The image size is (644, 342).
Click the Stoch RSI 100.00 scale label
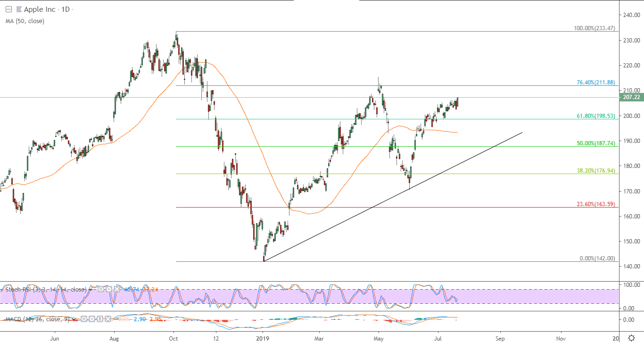point(631,284)
